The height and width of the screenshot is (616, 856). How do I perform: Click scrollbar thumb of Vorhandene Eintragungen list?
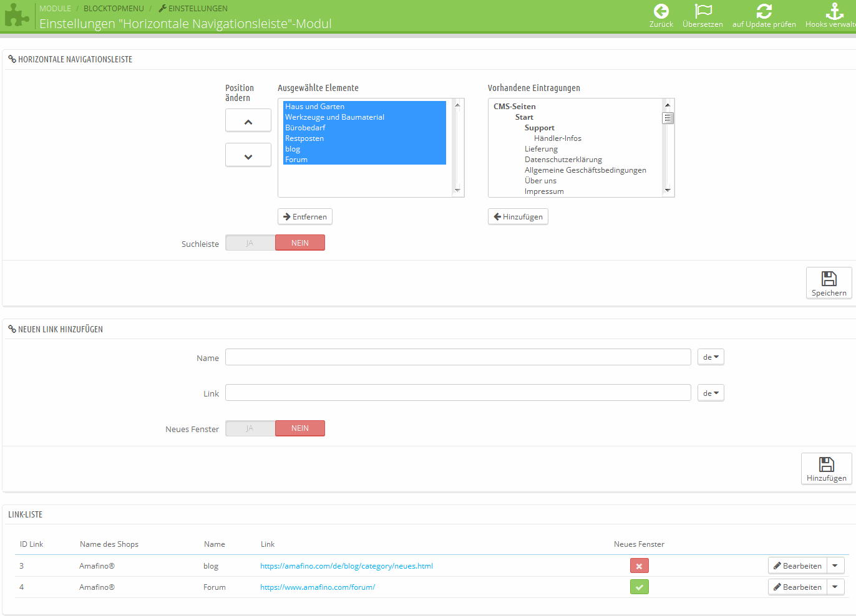pyautogui.click(x=668, y=118)
